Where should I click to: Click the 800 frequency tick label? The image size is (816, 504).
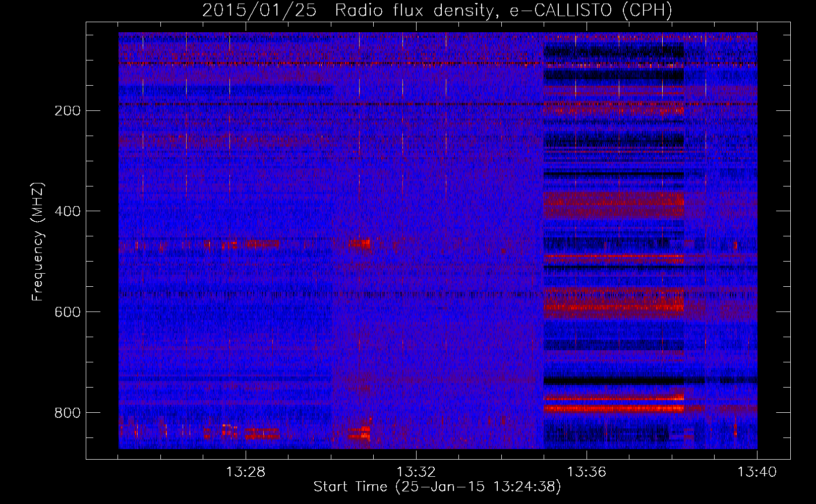coord(67,413)
